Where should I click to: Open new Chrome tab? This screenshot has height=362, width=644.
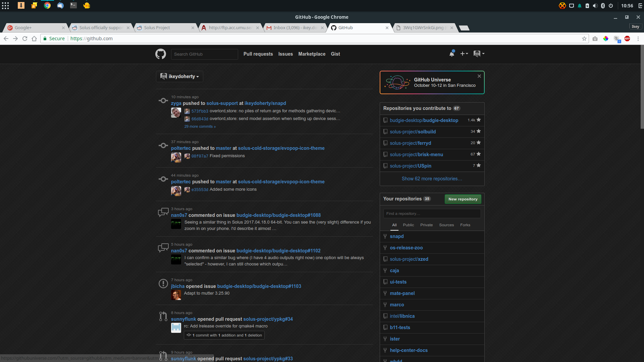pos(464,28)
